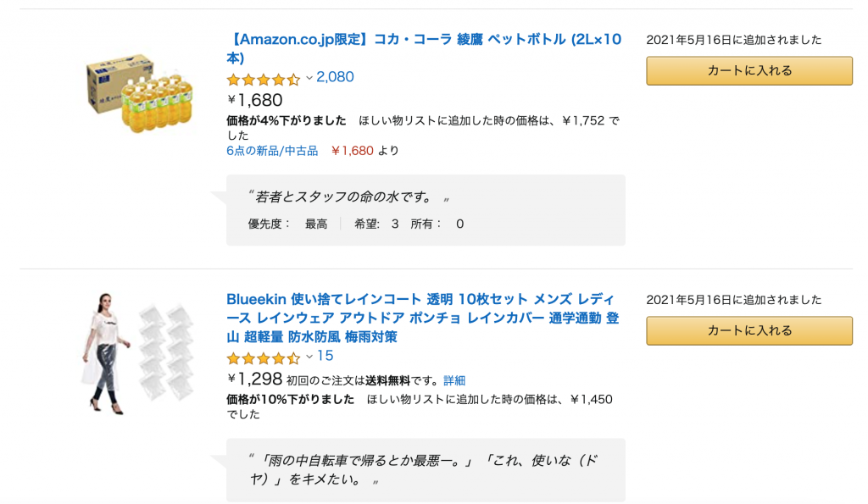Expand rating chevron beside 2,080 reviews
Screen dimensions: 868x504
309,77
